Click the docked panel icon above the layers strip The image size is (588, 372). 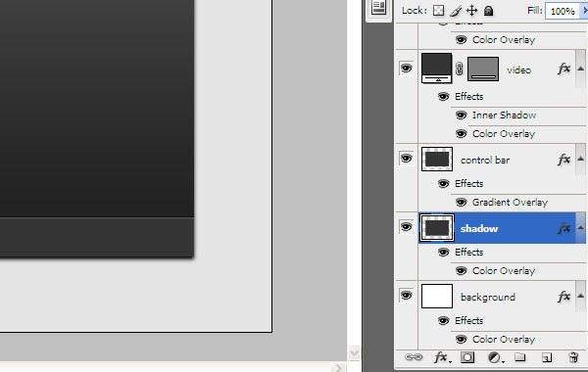pos(378,8)
